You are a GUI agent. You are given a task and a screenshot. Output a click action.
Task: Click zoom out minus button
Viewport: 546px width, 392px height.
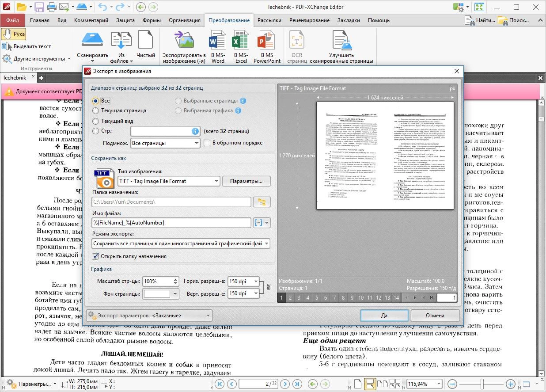[x=452, y=384]
